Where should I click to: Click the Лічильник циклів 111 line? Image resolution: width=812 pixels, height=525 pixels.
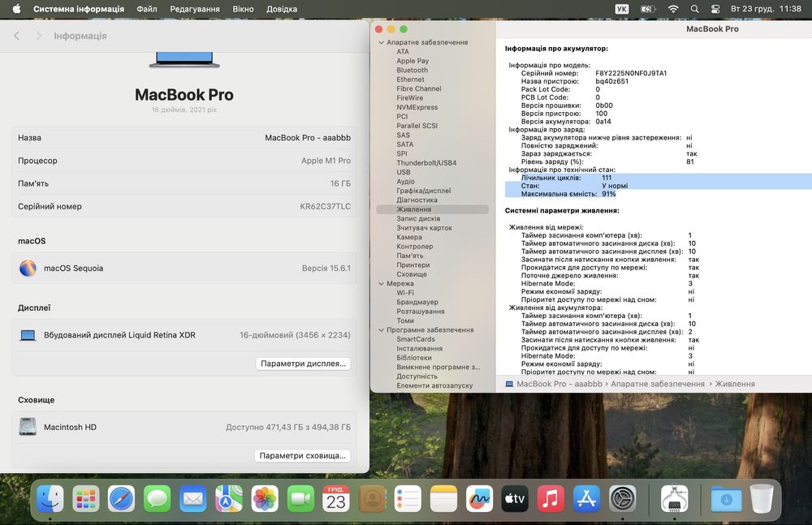coord(566,178)
